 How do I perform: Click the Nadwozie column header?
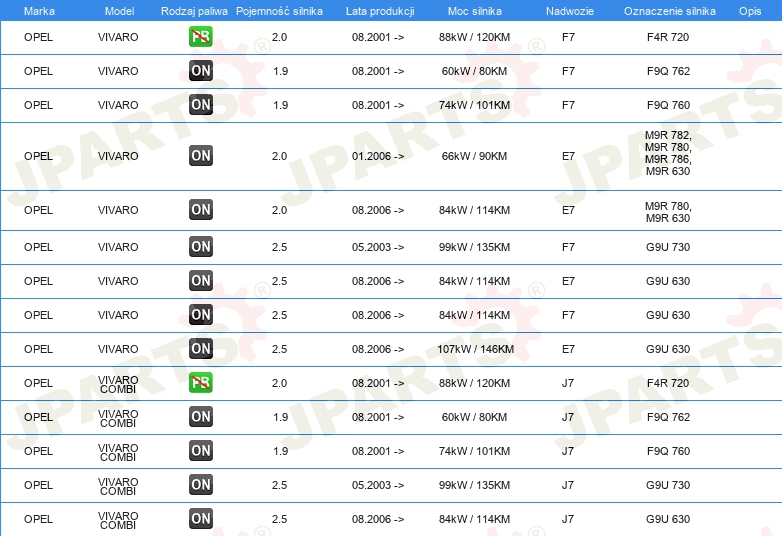pos(570,11)
